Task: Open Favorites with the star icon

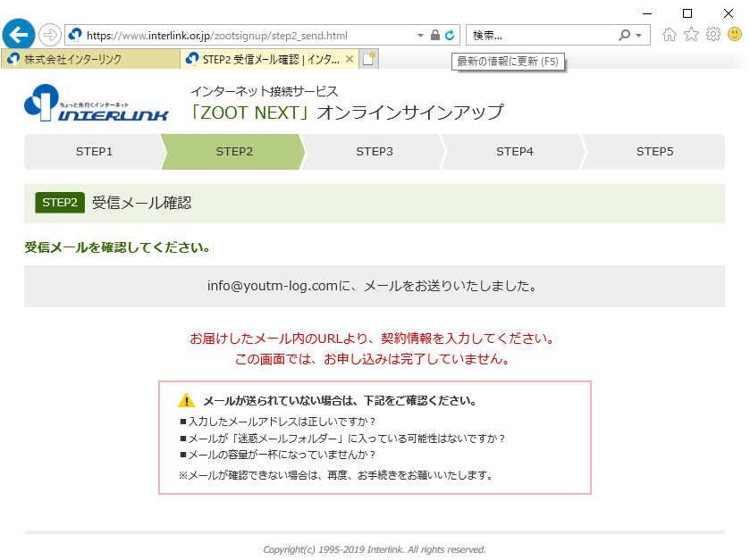Action: click(691, 35)
